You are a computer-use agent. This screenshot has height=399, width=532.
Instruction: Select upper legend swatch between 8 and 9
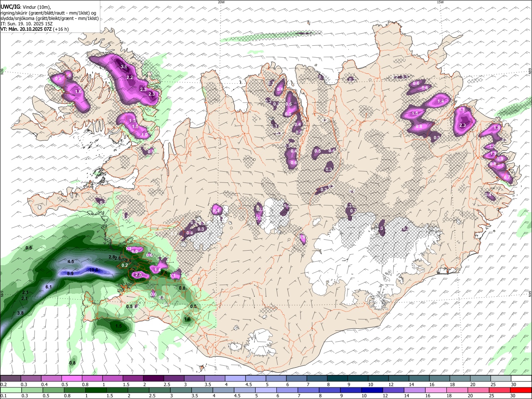[x=337, y=379]
